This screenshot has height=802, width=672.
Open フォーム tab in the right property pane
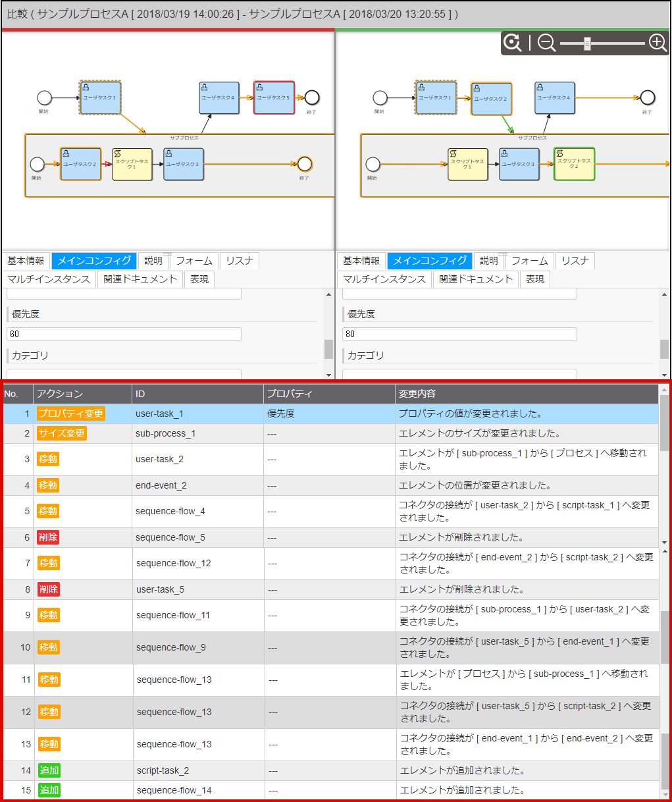(530, 261)
